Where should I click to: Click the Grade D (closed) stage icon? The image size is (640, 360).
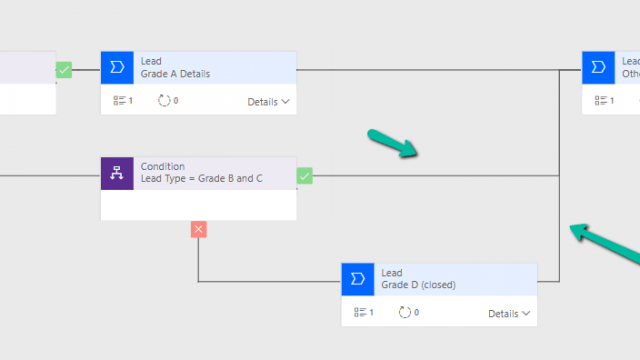tap(358, 279)
